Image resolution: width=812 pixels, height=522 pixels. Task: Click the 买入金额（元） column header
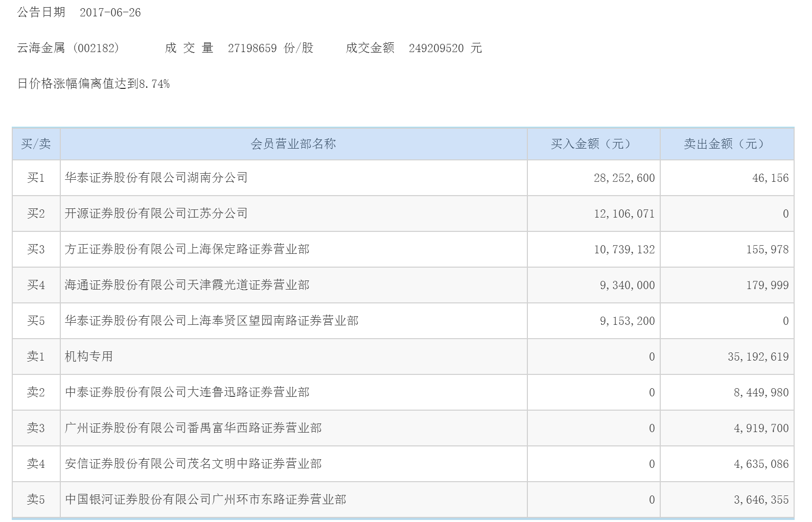[x=593, y=144]
